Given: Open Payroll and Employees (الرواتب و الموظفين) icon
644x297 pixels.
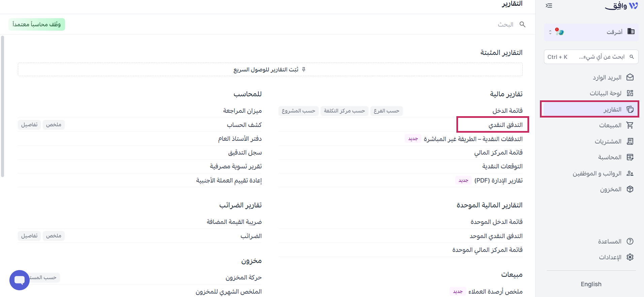Looking at the screenshot, I should click(630, 173).
